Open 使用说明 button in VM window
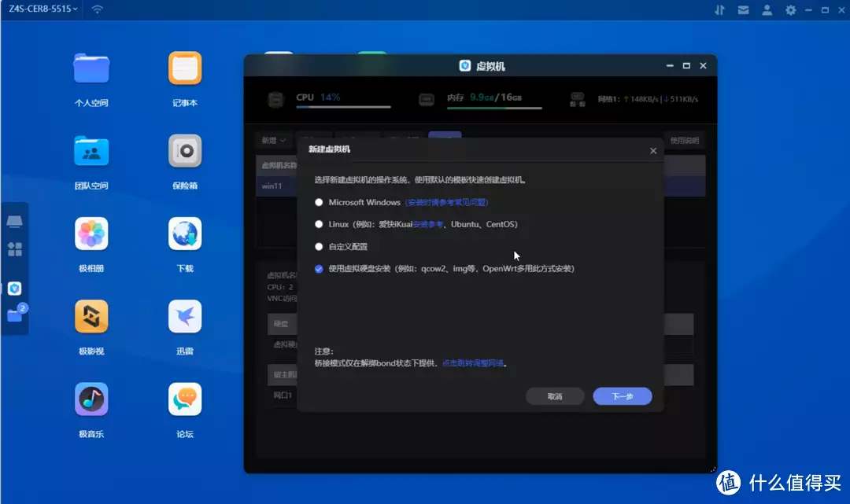Viewport: 850px width, 504px height. click(684, 140)
